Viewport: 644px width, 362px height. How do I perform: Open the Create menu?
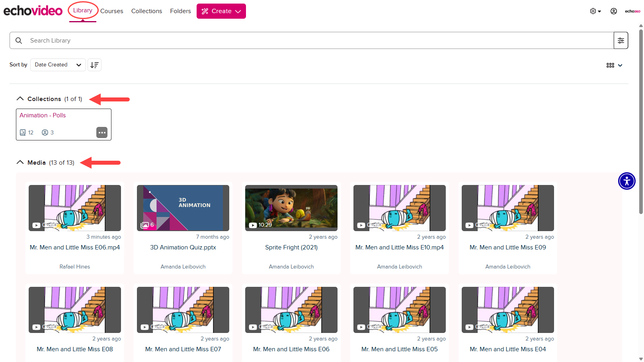click(x=221, y=11)
